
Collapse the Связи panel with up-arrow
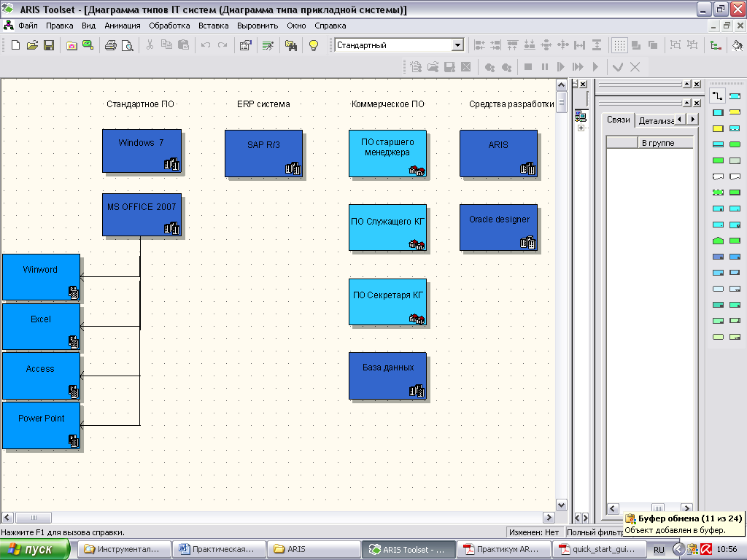[x=687, y=103]
